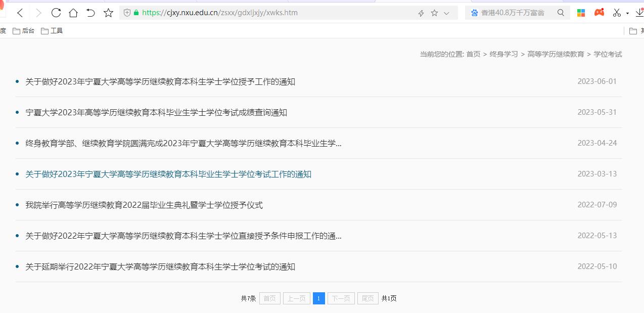Click the colorful grid app center icon
Screen dimensions: 644x313
click(581, 13)
